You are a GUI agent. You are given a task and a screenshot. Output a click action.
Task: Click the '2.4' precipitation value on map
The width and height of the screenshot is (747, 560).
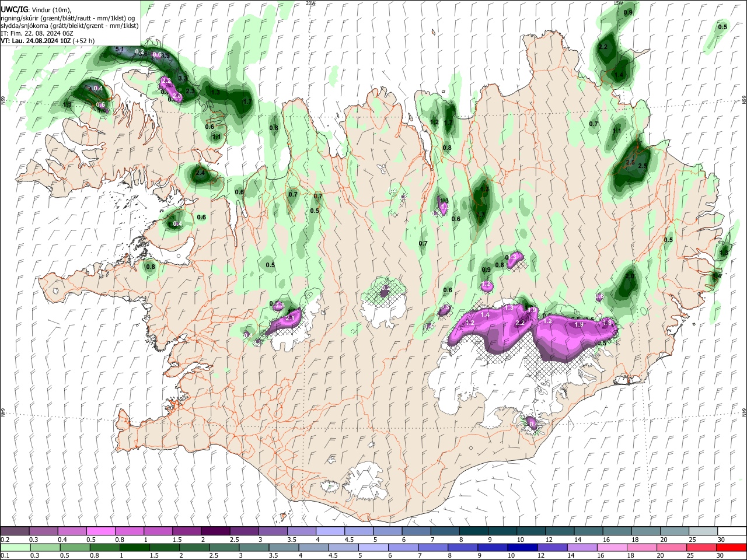[x=200, y=173]
